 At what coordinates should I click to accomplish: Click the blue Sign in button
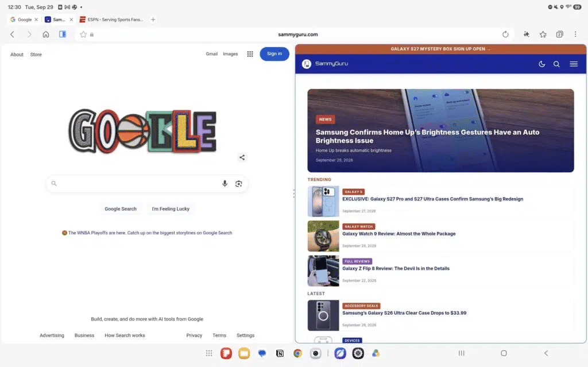point(274,53)
